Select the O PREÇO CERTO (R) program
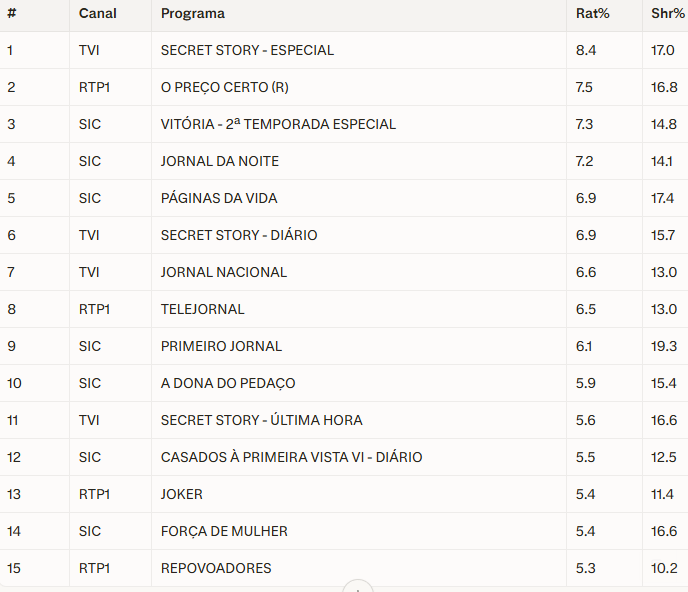688x592 pixels. click(x=224, y=87)
